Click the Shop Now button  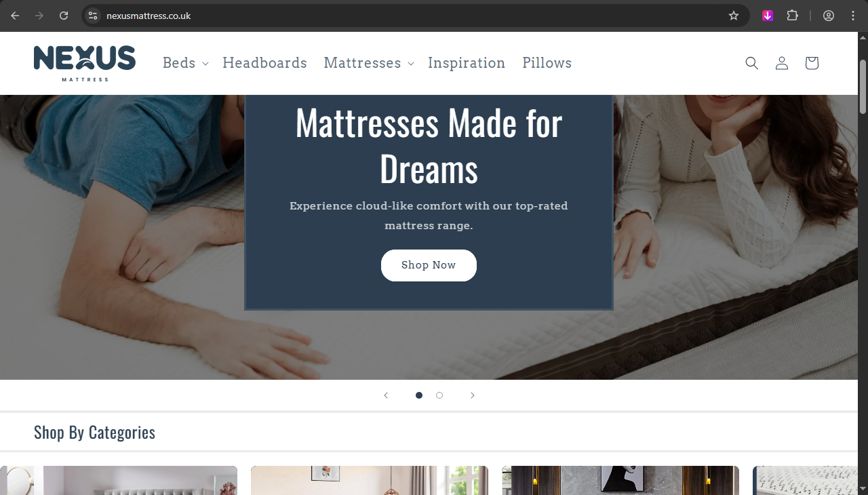pyautogui.click(x=429, y=265)
